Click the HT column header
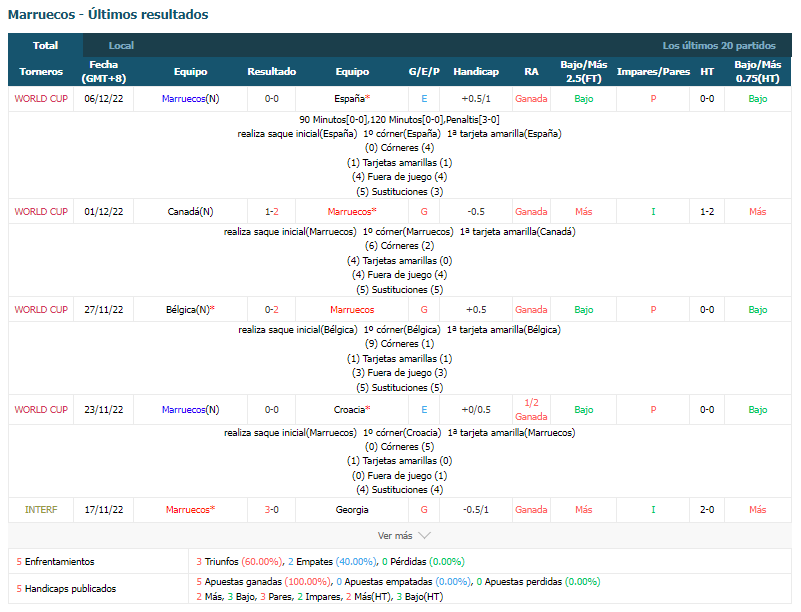801x612 pixels. click(x=707, y=72)
